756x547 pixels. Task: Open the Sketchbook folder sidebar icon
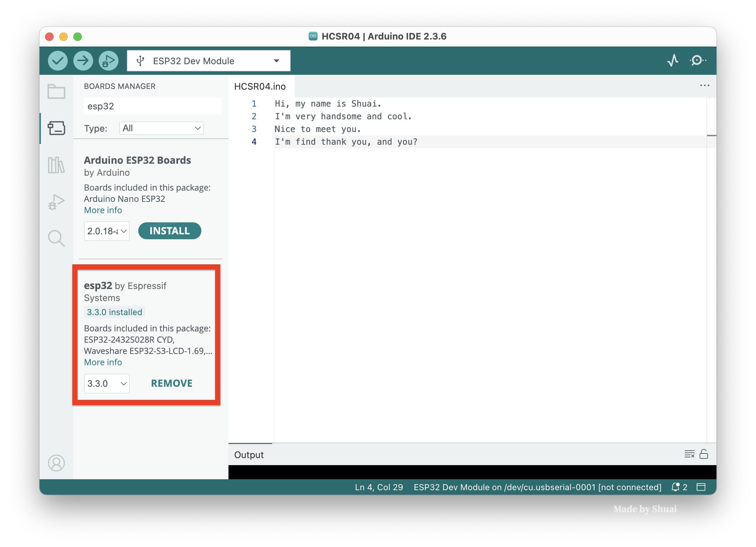(x=56, y=91)
